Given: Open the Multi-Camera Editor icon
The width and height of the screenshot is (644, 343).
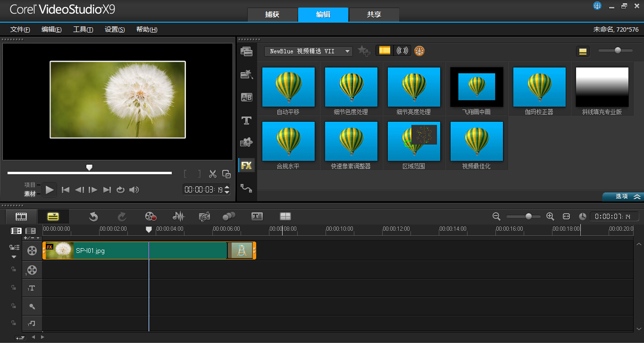Looking at the screenshot, I should click(x=285, y=217).
